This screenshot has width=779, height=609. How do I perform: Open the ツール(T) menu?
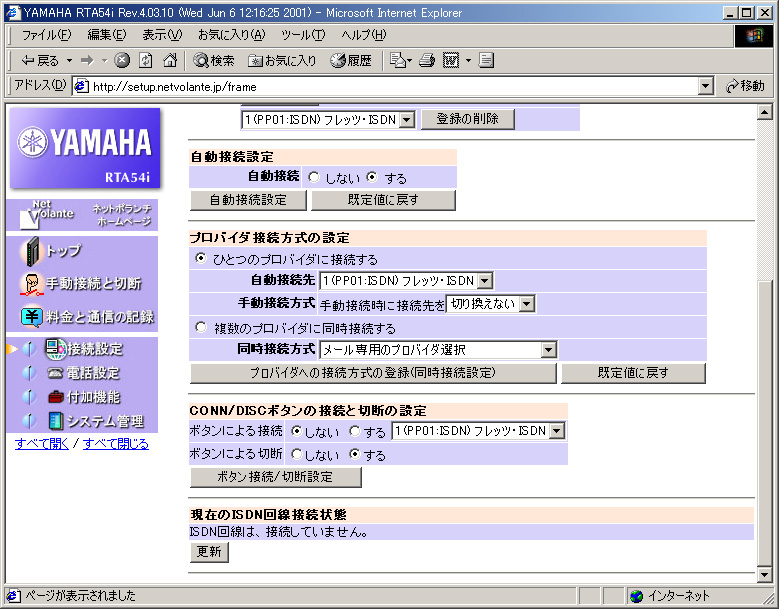click(302, 35)
